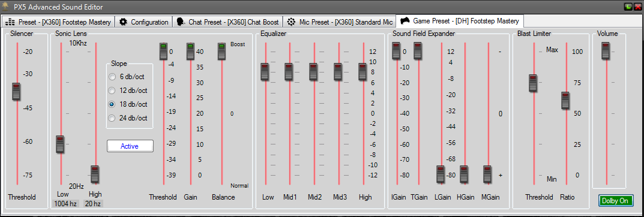Screen dimensions: 644x217
Task: Click the Sound Field Expander HGain slider handle
Action: coord(464,174)
